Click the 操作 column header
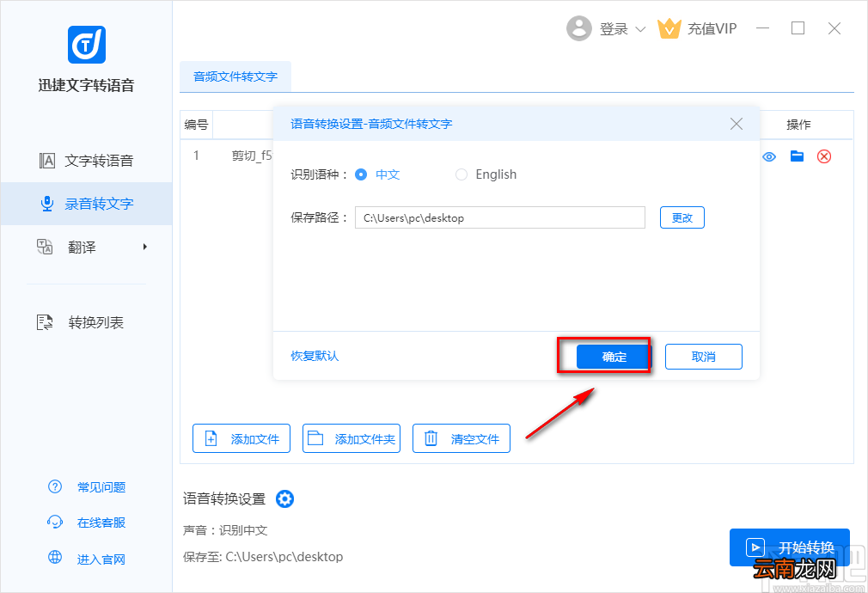Image resolution: width=868 pixels, height=593 pixels. tap(798, 125)
